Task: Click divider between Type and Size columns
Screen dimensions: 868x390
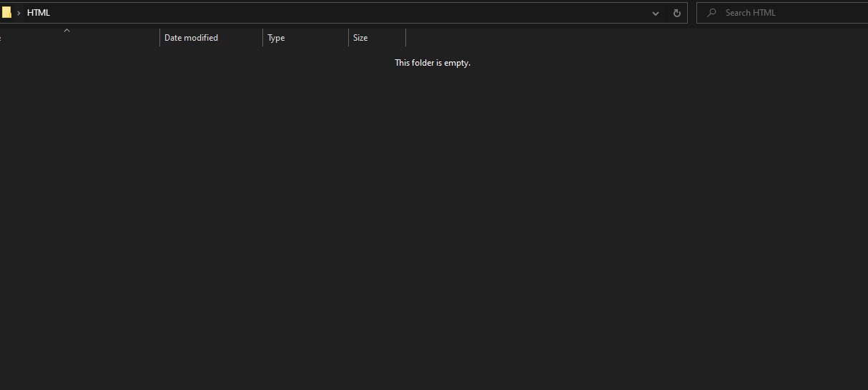Action: (x=348, y=38)
